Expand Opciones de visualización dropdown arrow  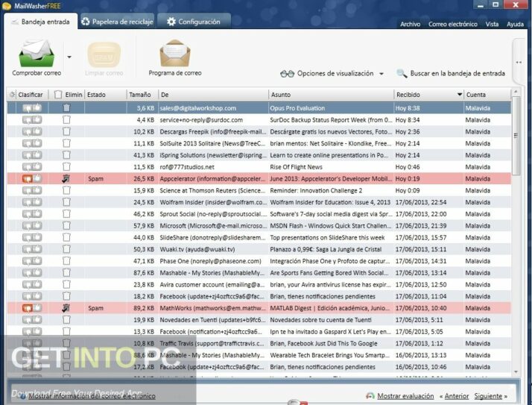(x=381, y=74)
